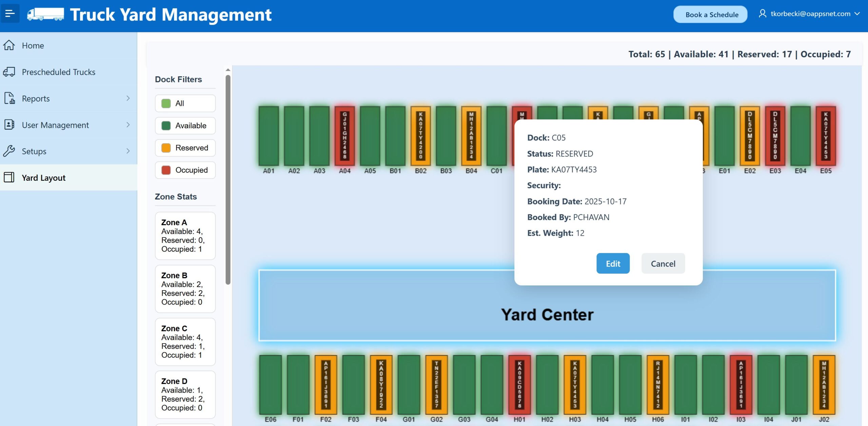The width and height of the screenshot is (868, 426).
Task: Click the User Management contact icon
Action: [9, 125]
